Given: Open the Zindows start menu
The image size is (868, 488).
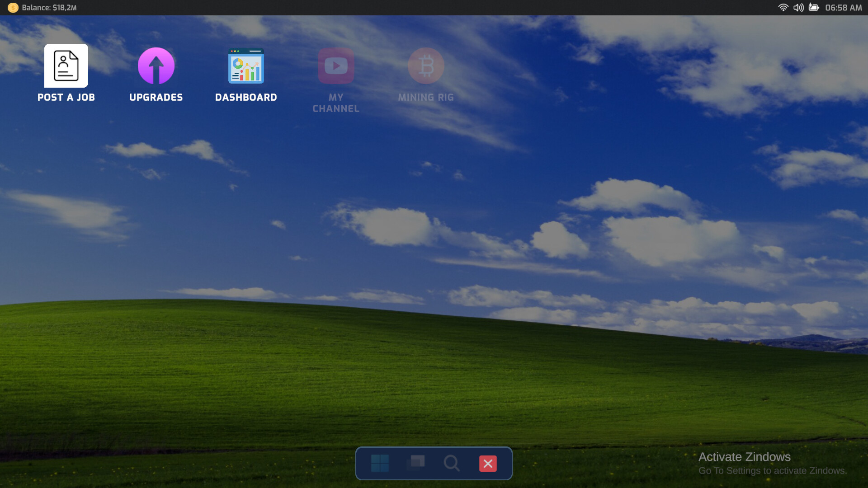Looking at the screenshot, I should tap(380, 463).
